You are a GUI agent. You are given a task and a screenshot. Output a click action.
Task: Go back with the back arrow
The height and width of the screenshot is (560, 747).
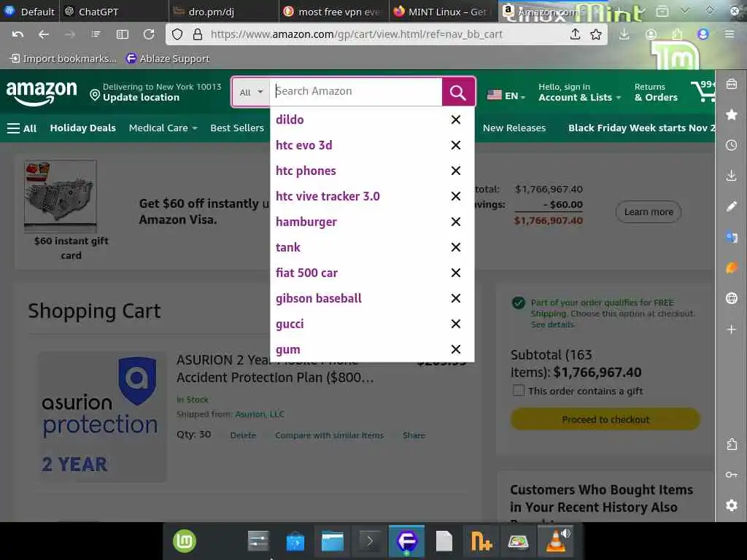(x=43, y=34)
